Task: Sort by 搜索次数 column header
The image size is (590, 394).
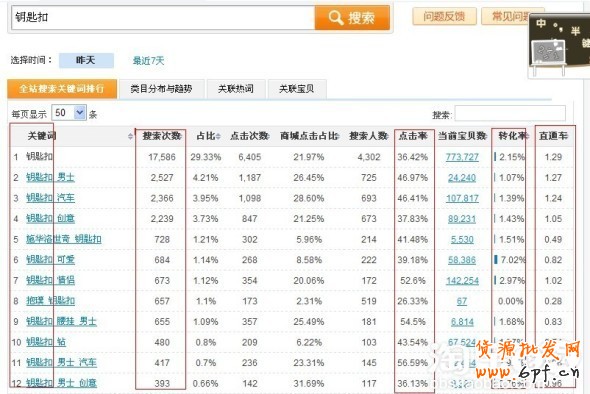Action: coord(162,136)
